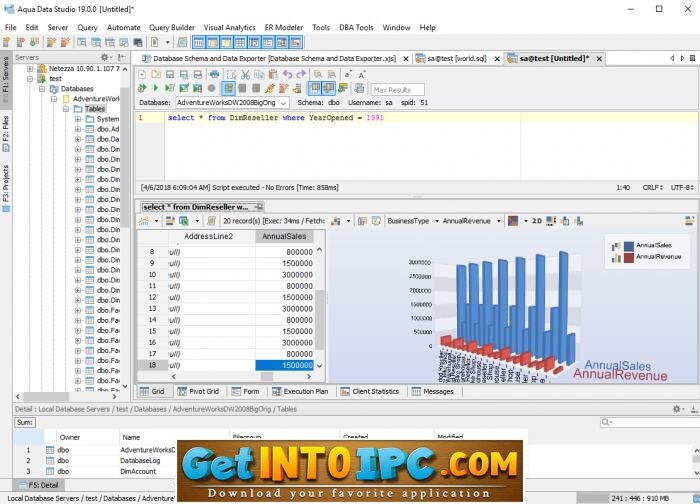700x504 pixels.
Task: Switch to the Form view tab
Action: click(x=246, y=392)
